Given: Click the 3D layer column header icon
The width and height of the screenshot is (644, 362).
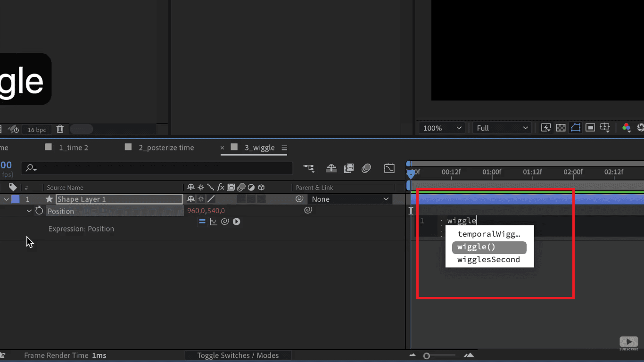Looking at the screenshot, I should coord(261,187).
